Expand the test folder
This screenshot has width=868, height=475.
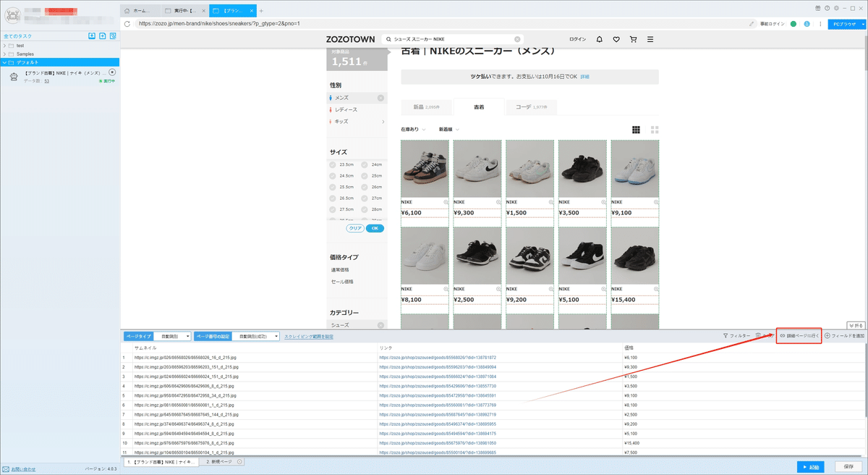coord(5,46)
